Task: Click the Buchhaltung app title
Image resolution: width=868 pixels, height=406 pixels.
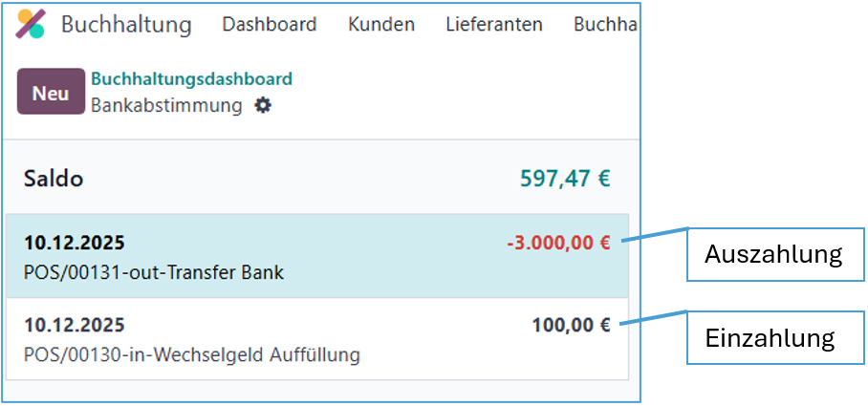Action: tap(126, 25)
